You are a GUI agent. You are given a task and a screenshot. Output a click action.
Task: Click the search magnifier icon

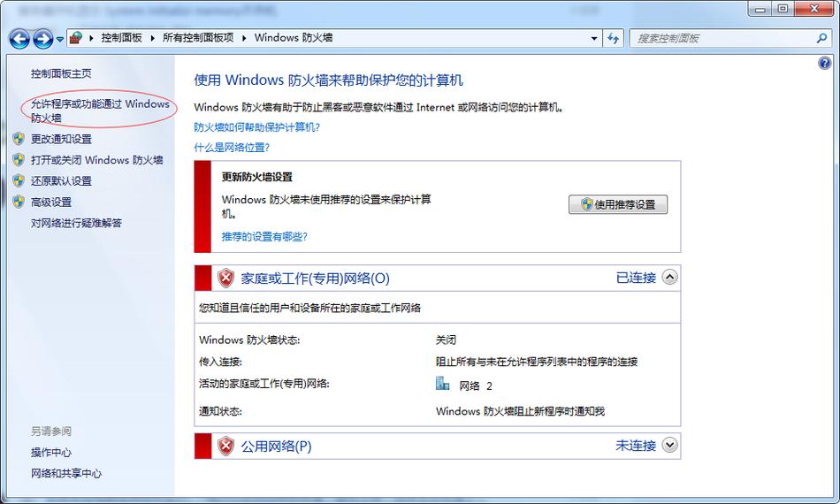click(821, 38)
